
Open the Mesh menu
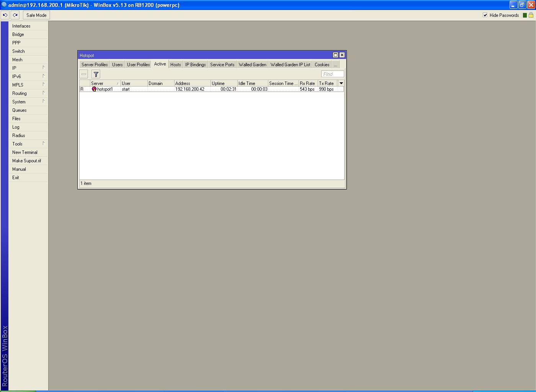28,60
